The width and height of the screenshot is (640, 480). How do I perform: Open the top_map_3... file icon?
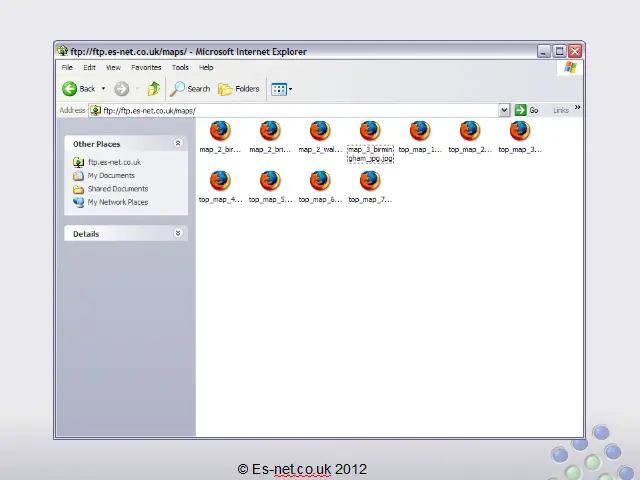click(x=520, y=131)
